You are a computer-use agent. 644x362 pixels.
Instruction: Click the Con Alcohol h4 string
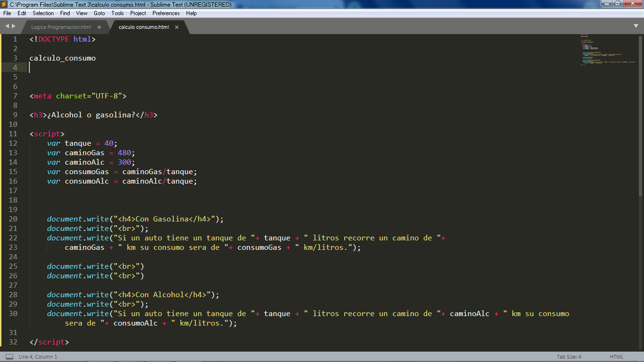pyautogui.click(x=162, y=295)
